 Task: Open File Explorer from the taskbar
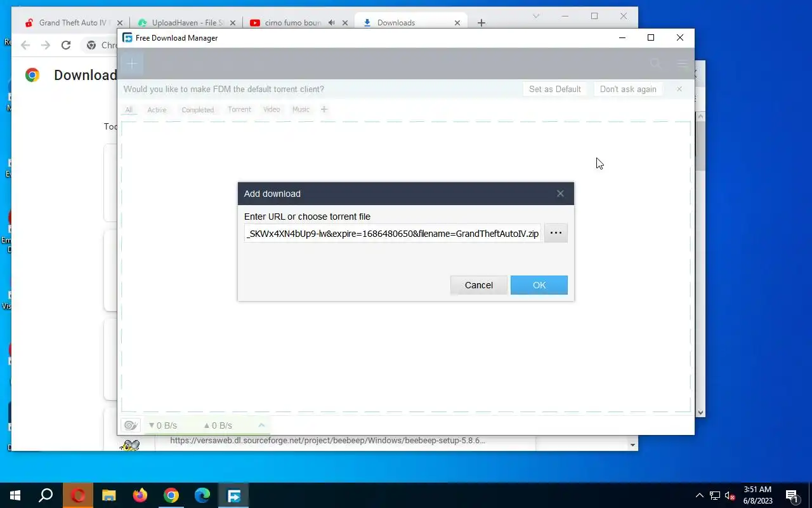[109, 495]
